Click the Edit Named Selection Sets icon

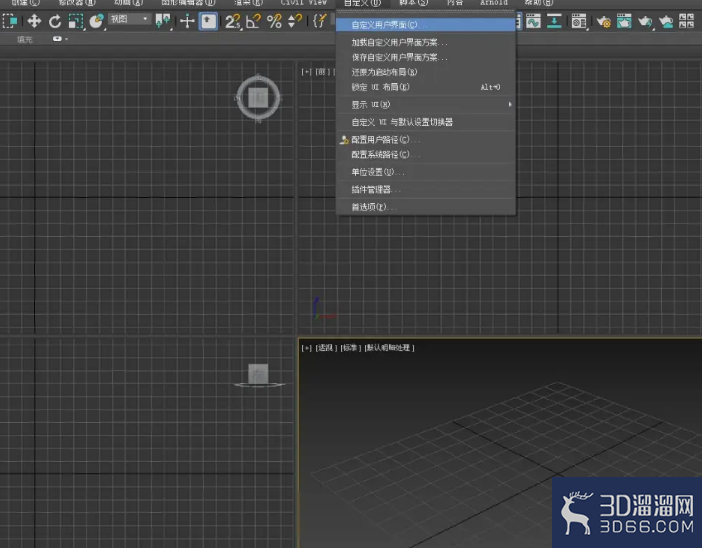click(x=320, y=21)
